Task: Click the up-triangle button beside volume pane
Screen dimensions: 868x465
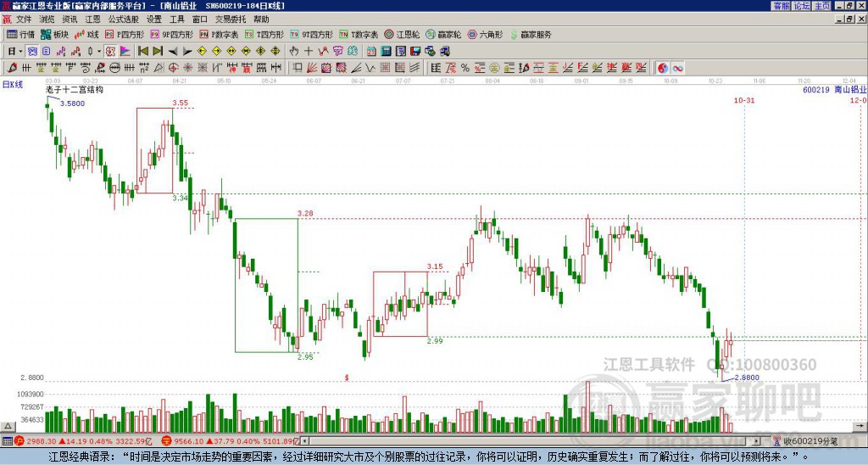Action: [8, 426]
